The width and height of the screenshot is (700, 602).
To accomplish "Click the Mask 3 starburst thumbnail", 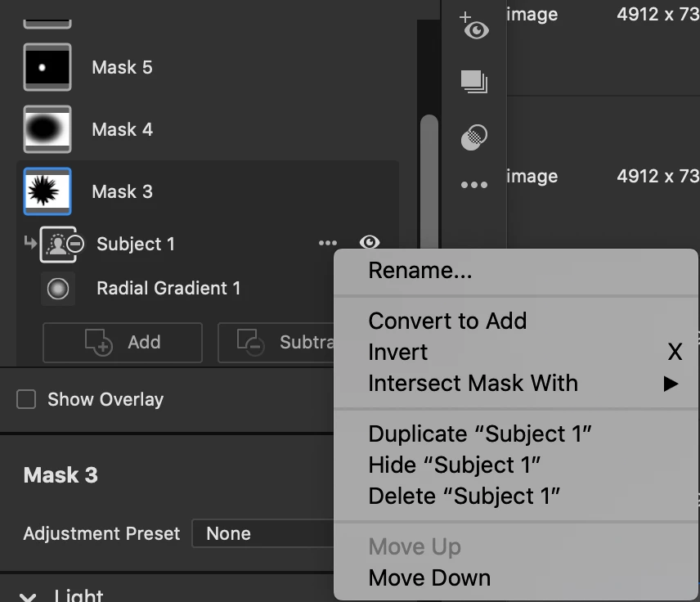I will (x=47, y=191).
